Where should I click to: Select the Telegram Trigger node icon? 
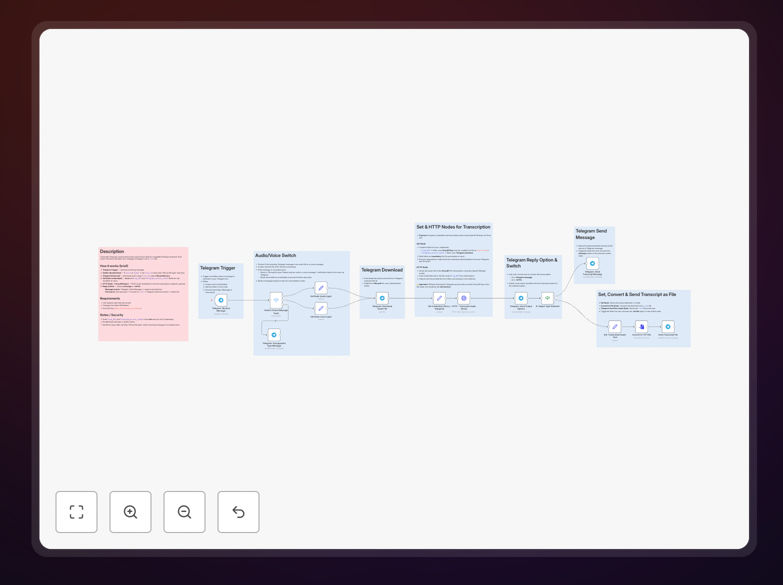point(221,300)
